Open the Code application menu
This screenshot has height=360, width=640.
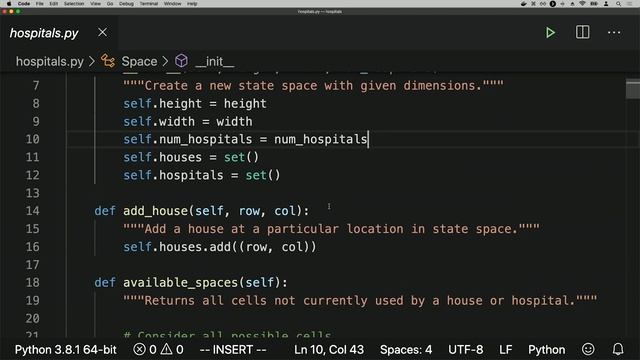24,4
